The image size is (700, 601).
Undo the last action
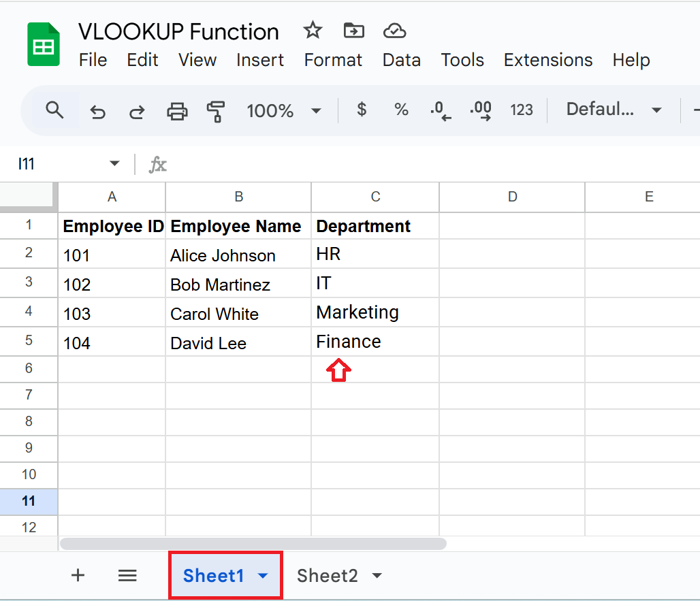(x=97, y=110)
